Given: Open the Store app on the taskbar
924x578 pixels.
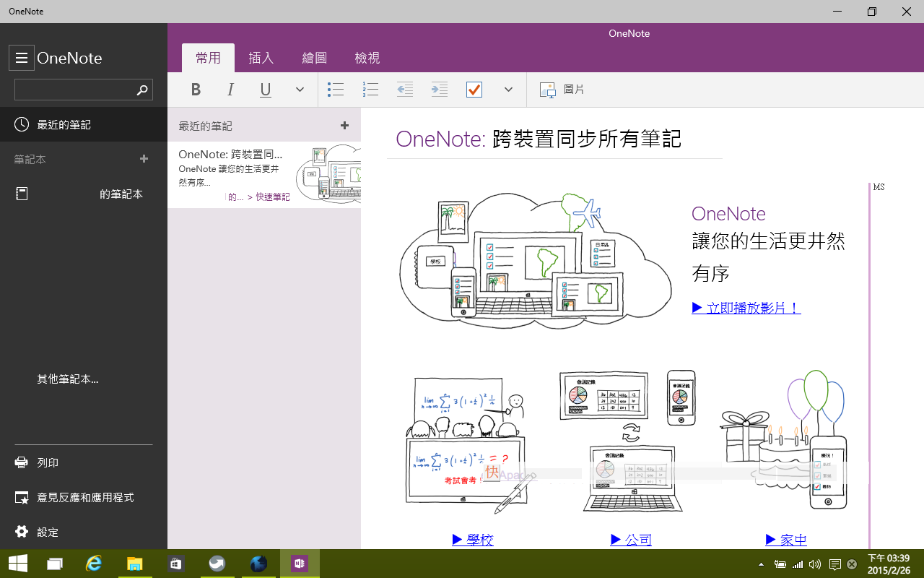Looking at the screenshot, I should [x=176, y=564].
